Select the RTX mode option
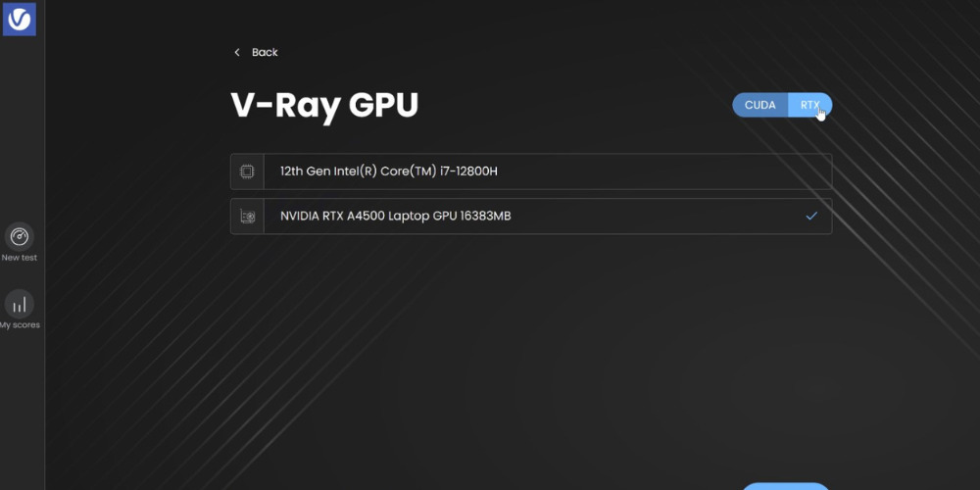Image resolution: width=980 pixels, height=490 pixels. point(809,105)
